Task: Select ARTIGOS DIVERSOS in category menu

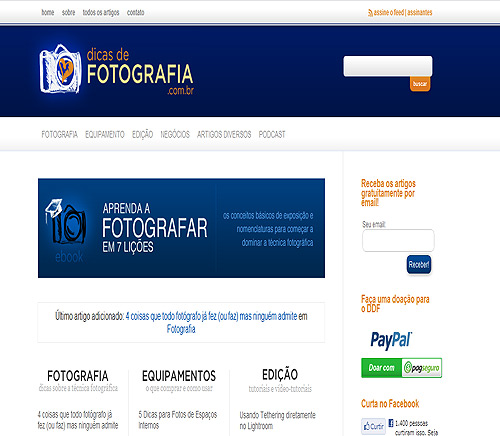Action: [224, 134]
